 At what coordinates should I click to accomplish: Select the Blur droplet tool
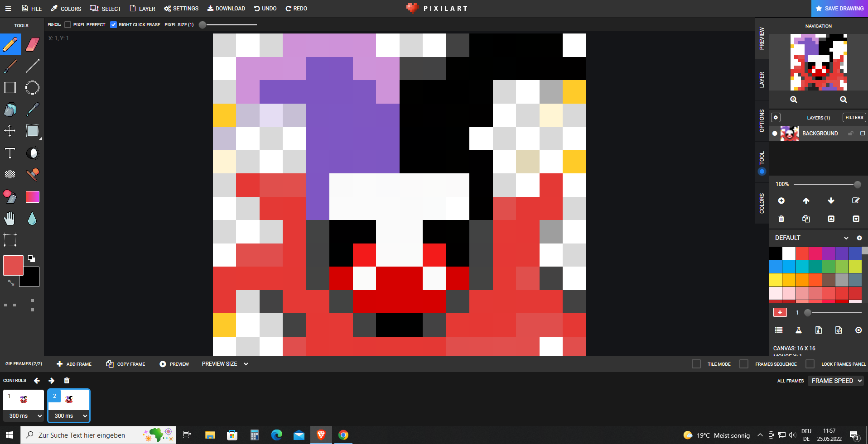[x=33, y=219]
